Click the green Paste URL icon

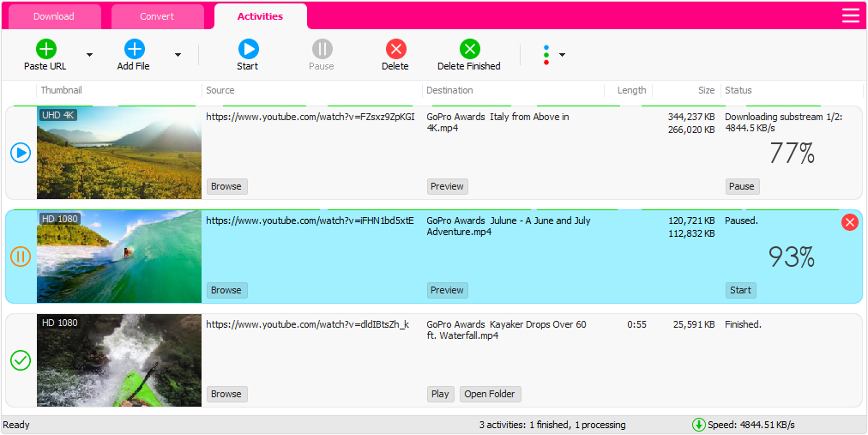pos(45,49)
